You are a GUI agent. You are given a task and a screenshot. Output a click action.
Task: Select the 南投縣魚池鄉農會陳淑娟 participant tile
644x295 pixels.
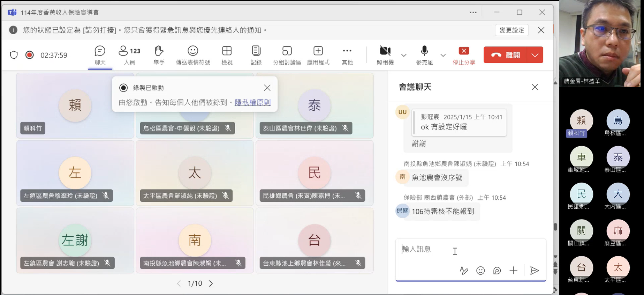(x=195, y=241)
